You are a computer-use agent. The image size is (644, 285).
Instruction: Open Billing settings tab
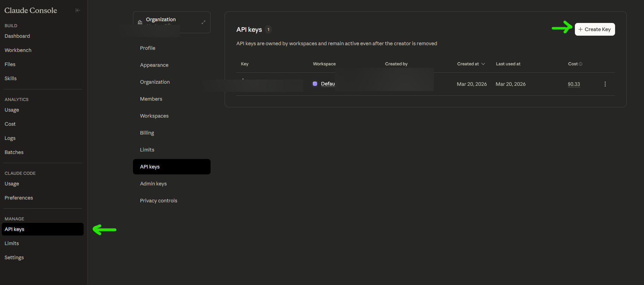[147, 133]
